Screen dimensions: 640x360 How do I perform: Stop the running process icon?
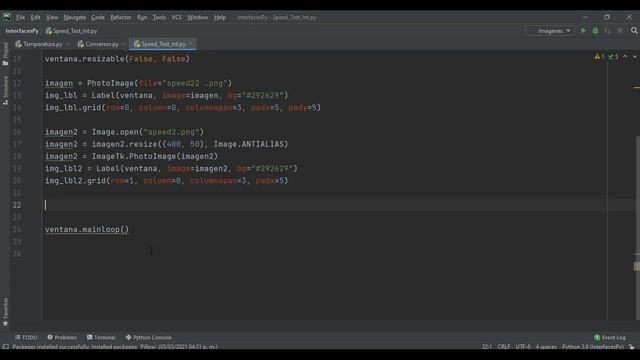coord(620,31)
